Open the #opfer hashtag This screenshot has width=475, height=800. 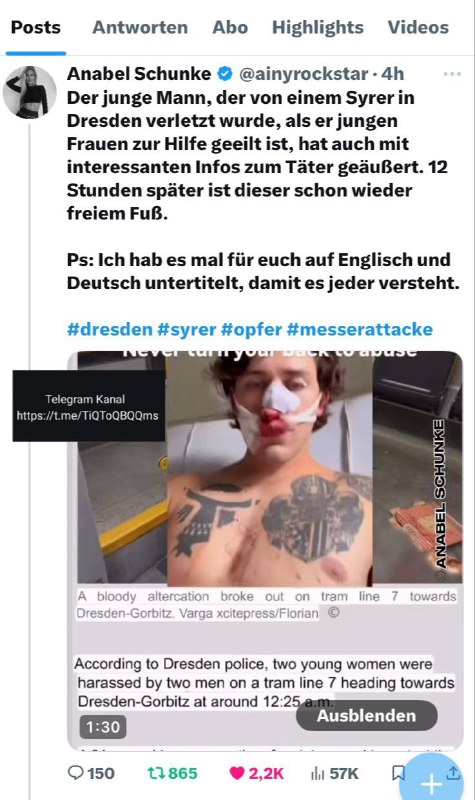252,329
